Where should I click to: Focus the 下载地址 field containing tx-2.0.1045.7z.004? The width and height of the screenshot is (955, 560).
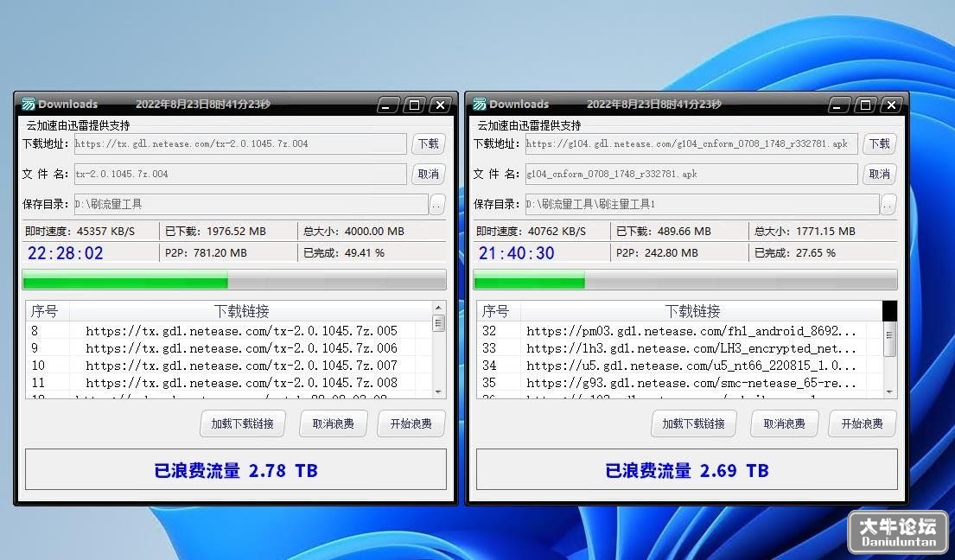point(240,143)
